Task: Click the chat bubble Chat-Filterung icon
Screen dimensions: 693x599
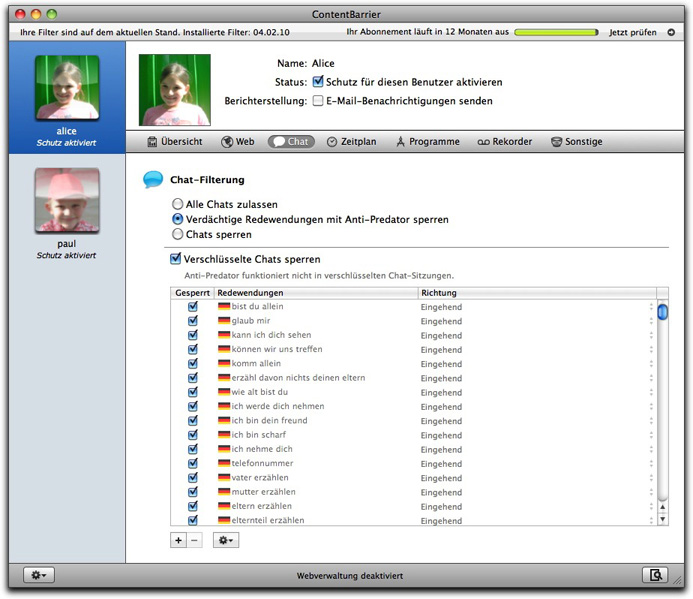Action: (x=153, y=180)
